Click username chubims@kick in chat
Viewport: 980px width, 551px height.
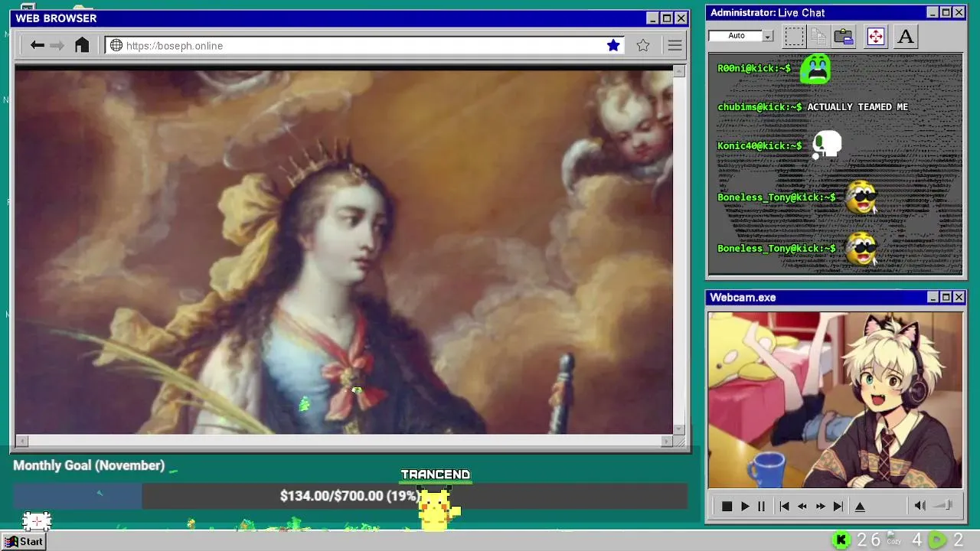[760, 107]
